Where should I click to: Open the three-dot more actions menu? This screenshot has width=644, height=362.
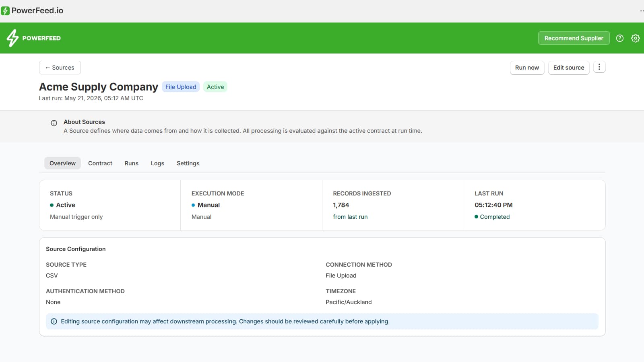click(599, 67)
